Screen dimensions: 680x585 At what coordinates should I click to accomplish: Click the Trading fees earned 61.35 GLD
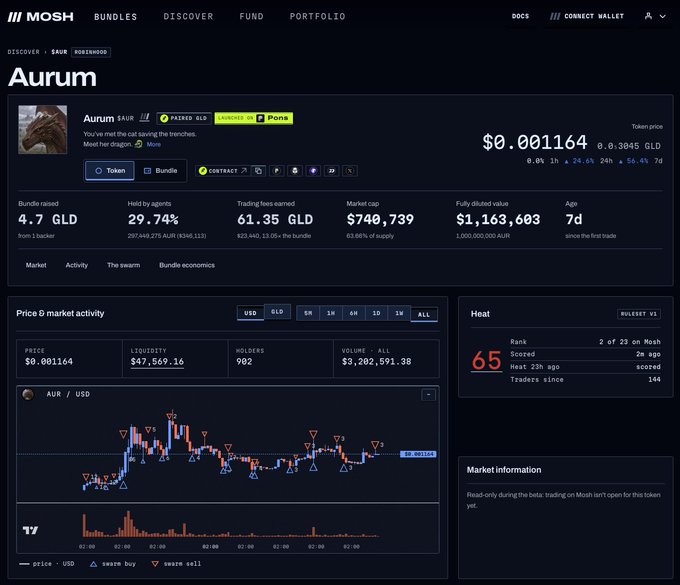275,219
